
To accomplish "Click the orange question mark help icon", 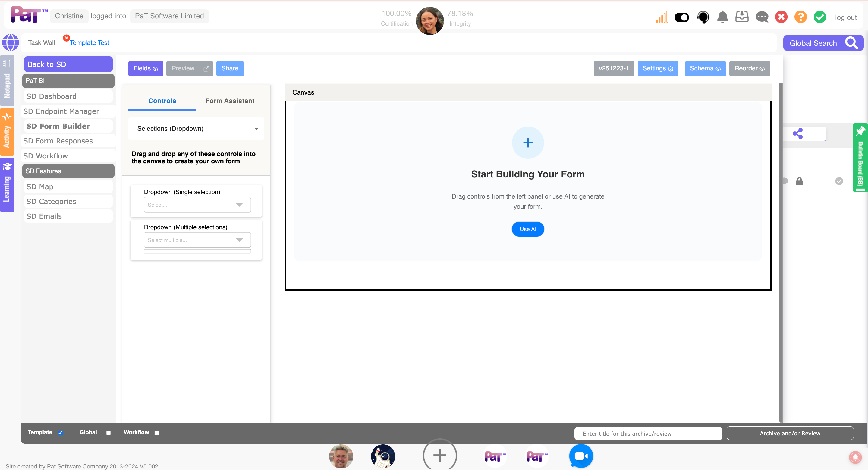I will [x=800, y=17].
